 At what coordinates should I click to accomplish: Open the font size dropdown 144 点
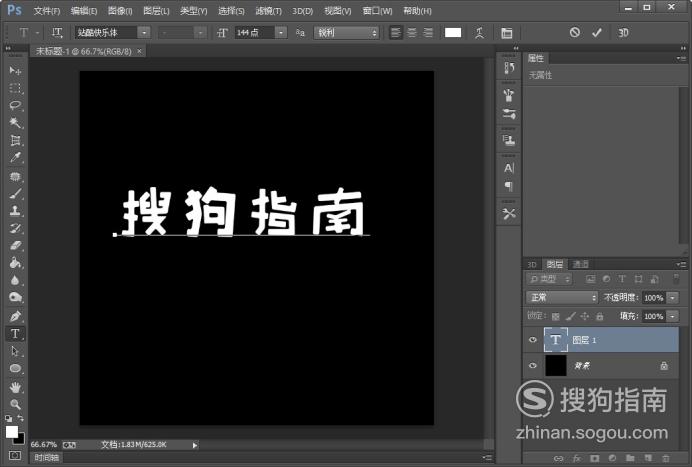[x=281, y=33]
